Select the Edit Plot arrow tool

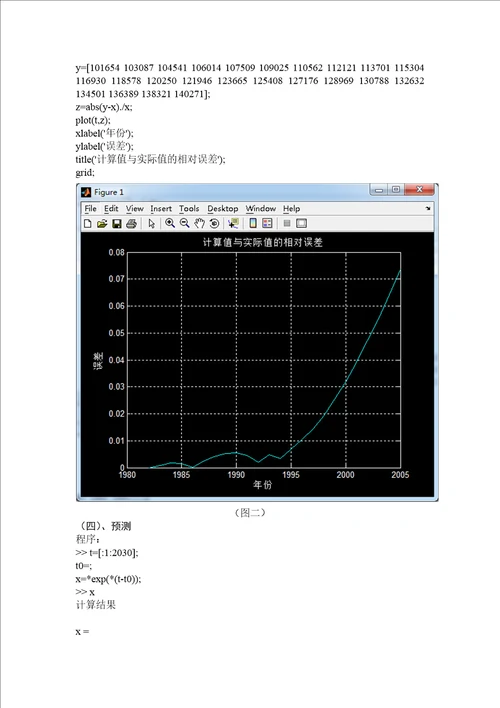click(152, 224)
